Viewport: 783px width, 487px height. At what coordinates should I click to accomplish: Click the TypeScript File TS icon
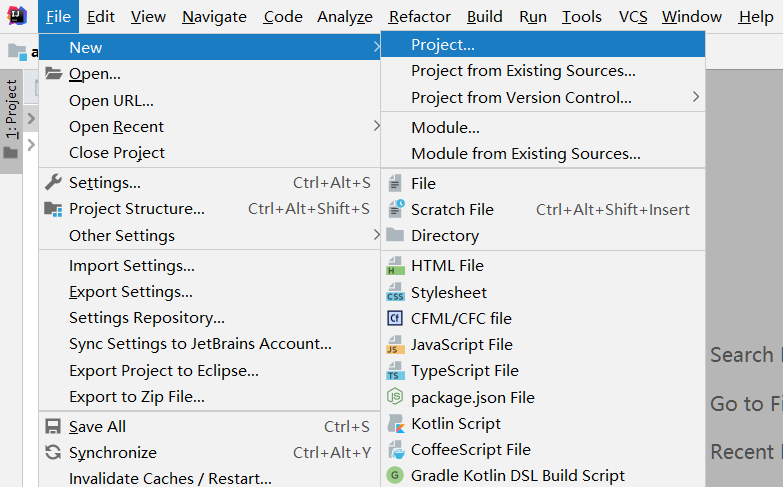pos(395,371)
